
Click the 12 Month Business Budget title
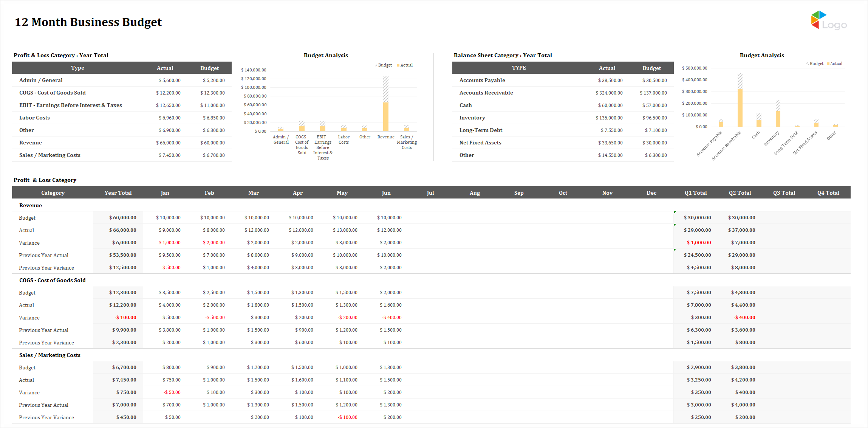point(88,22)
